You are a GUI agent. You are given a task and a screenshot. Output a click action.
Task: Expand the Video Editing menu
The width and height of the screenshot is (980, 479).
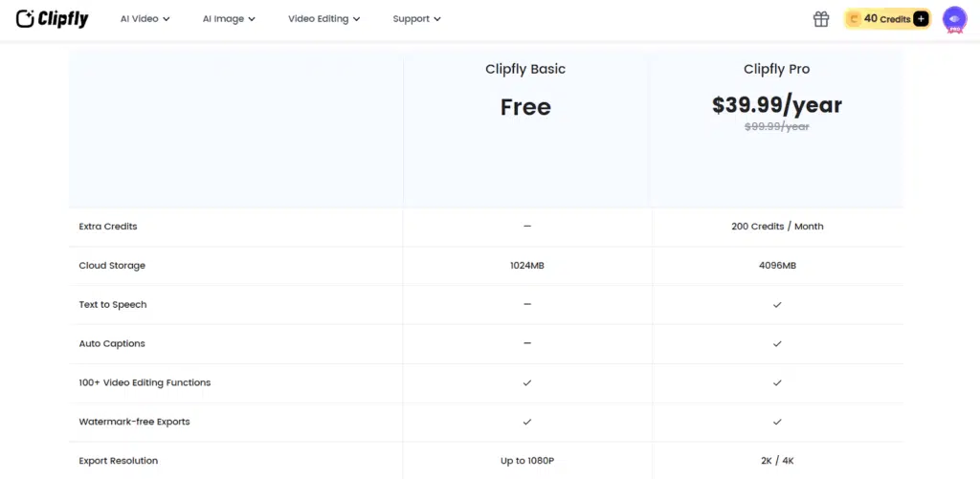[x=323, y=19]
